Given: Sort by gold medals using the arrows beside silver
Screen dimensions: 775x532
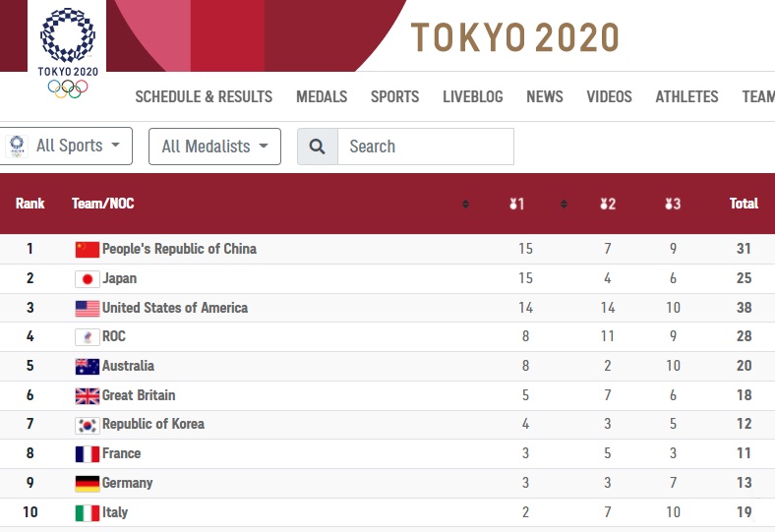Looking at the screenshot, I should tap(564, 204).
